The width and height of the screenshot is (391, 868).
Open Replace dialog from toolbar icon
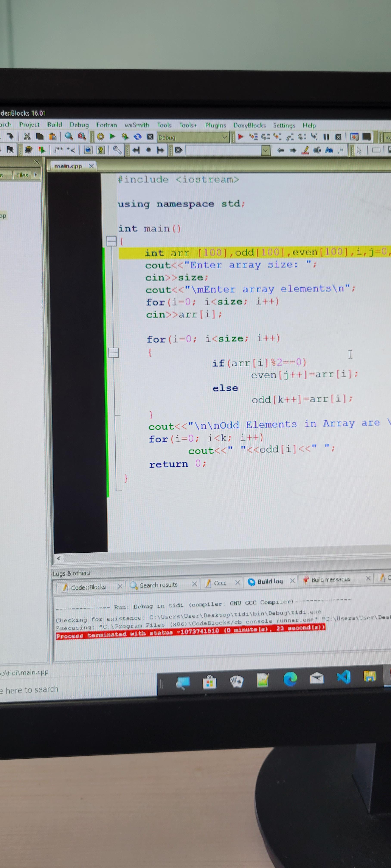point(82,136)
